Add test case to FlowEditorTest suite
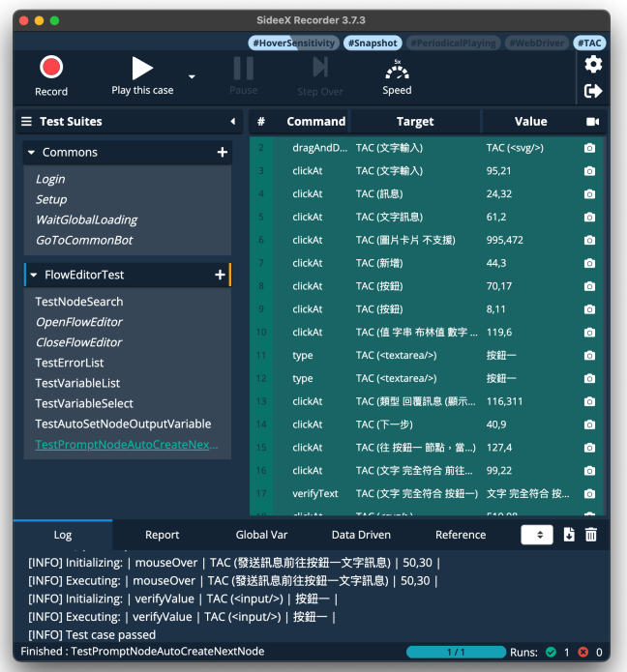The width and height of the screenshot is (627, 672). coord(219,276)
